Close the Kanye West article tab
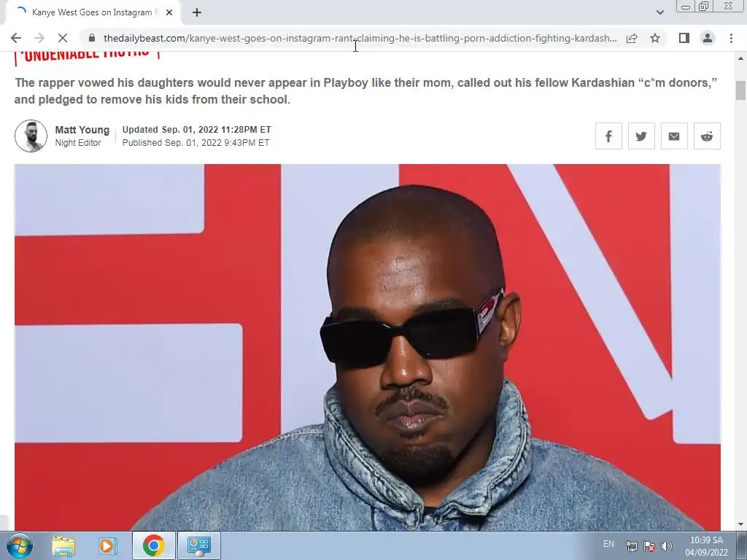Screen dimensions: 747x560 pyautogui.click(x=169, y=12)
